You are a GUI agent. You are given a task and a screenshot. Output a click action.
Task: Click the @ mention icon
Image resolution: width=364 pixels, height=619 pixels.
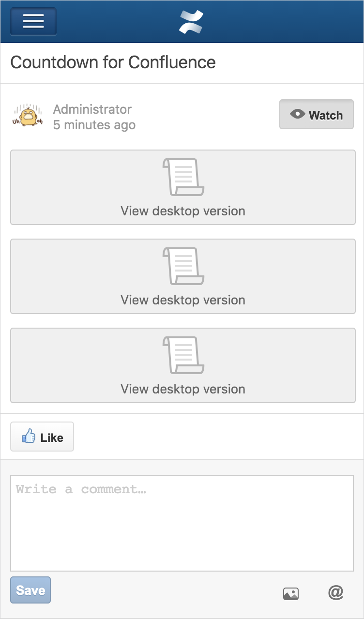(335, 592)
